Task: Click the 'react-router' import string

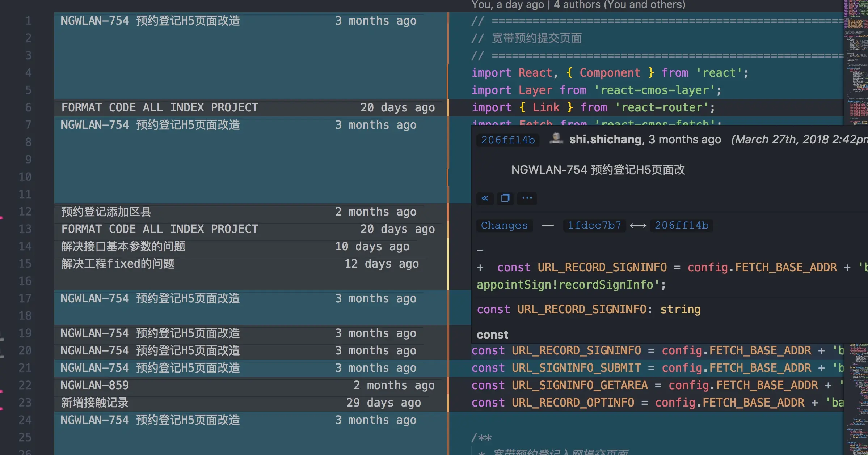Action: (661, 107)
